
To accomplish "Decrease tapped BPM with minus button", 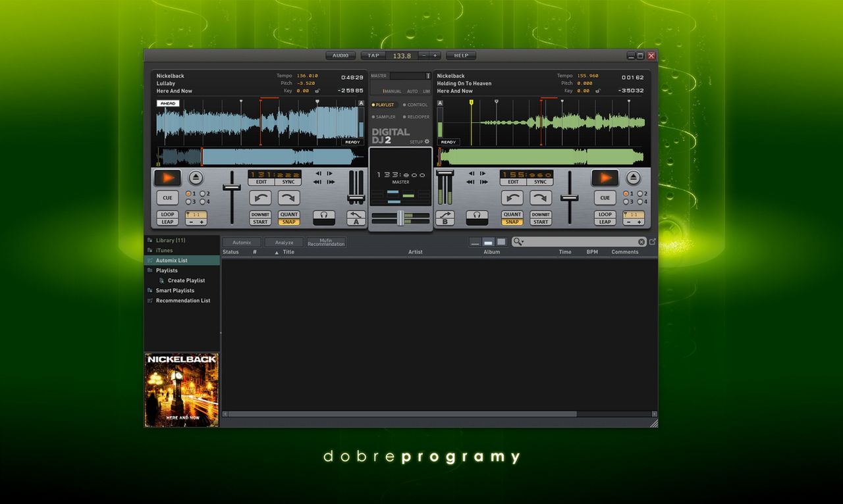I will pyautogui.click(x=423, y=55).
